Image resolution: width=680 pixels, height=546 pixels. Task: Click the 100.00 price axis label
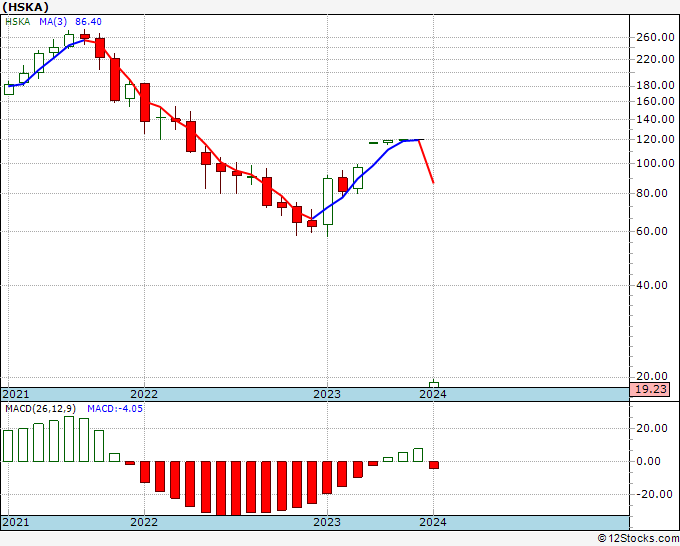(655, 164)
